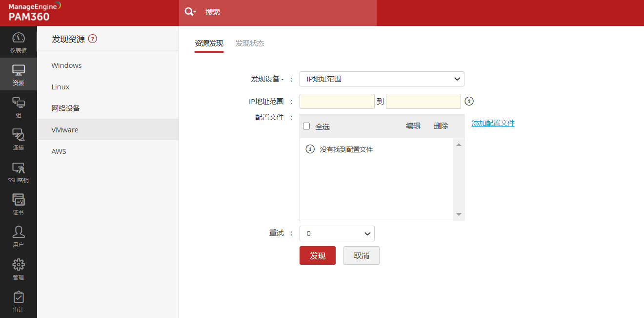Click the ManageEngine PAM360 logo

(x=34, y=12)
